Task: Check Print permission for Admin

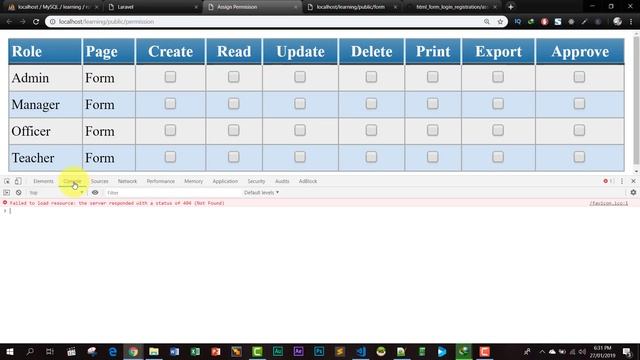Action: pos(432,77)
